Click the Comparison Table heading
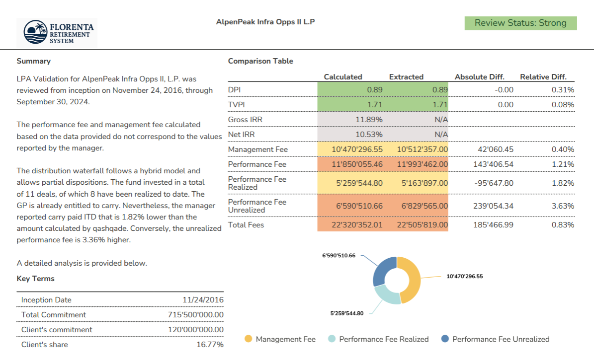Screen dimensions: 594x364 [260, 61]
